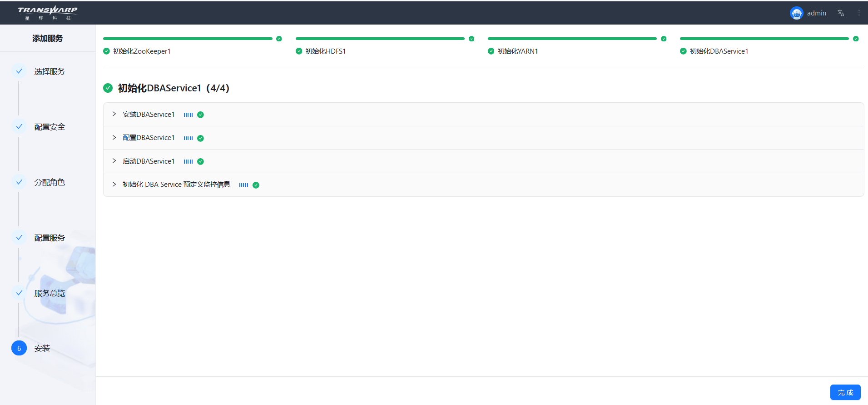
Task: Click the 初始化DBAService1 (4/4) heading
Action: tap(174, 88)
